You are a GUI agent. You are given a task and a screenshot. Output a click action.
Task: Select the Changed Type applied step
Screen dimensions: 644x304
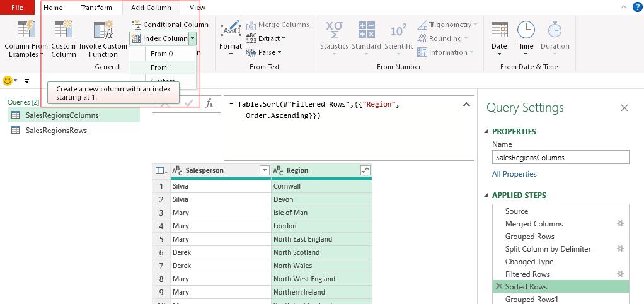click(x=561, y=262)
